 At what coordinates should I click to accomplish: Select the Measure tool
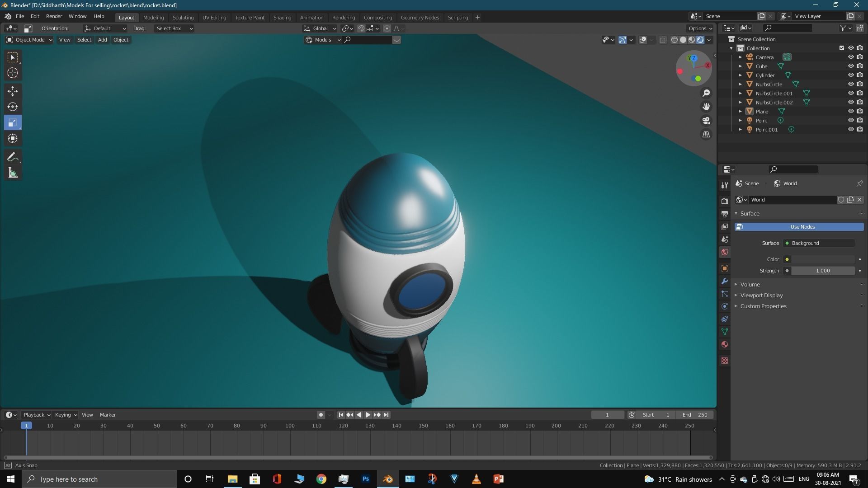[13, 173]
